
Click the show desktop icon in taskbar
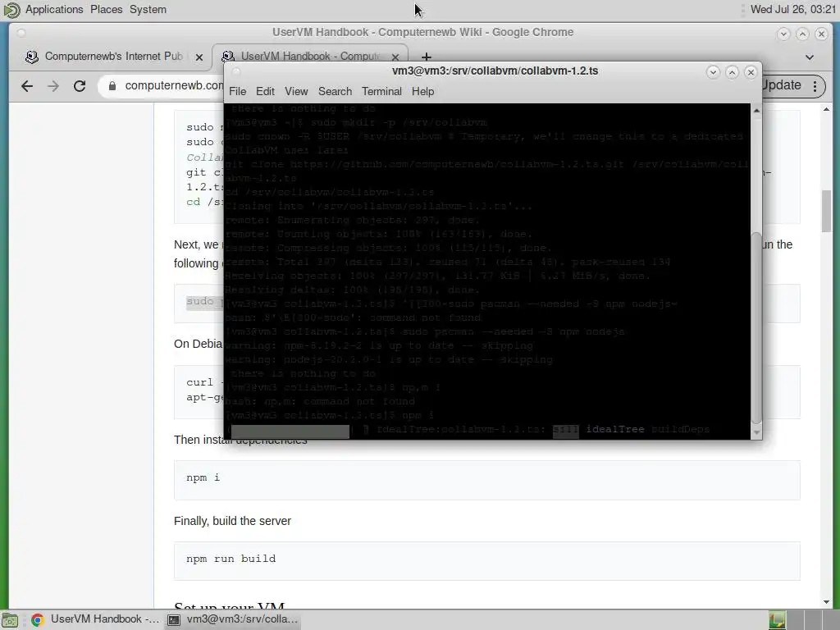coord(10,620)
